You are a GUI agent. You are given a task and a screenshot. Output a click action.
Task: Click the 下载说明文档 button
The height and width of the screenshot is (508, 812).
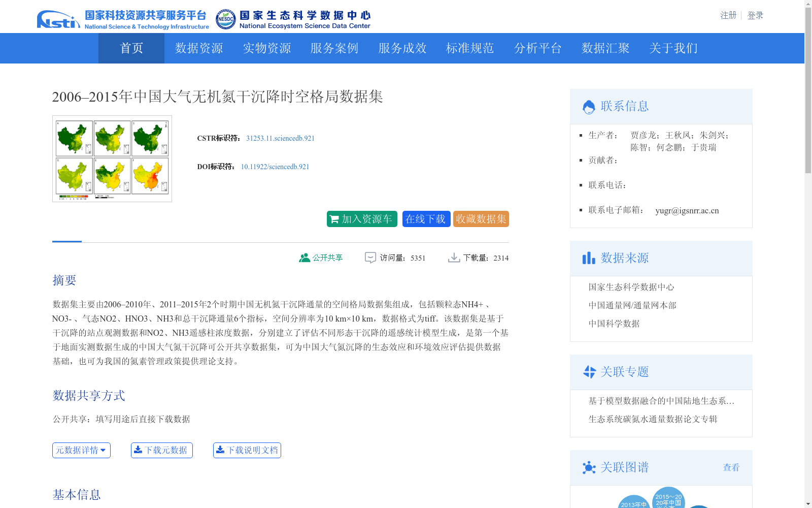point(247,450)
